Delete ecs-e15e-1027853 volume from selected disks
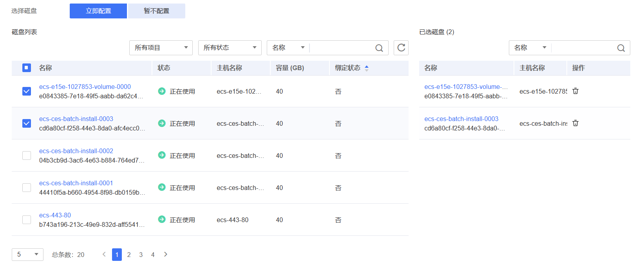Image resolution: width=644 pixels, height=264 pixels. coord(575,91)
